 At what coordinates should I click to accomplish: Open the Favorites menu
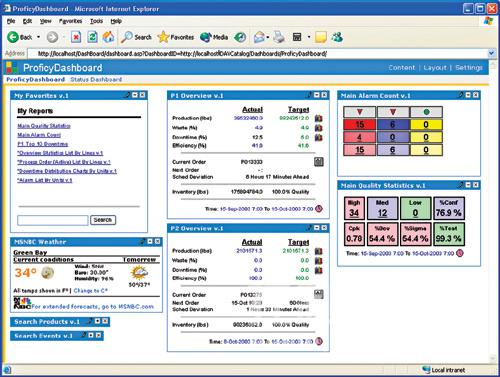pyautogui.click(x=70, y=21)
